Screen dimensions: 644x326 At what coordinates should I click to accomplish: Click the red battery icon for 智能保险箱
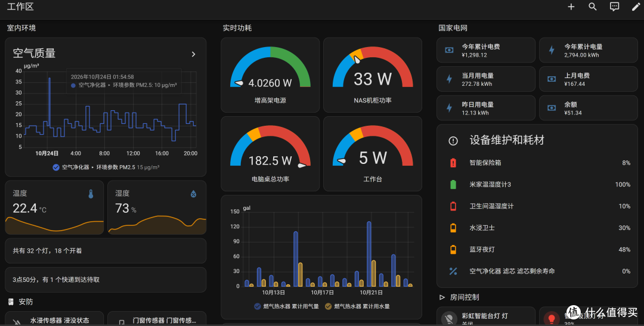453,163
